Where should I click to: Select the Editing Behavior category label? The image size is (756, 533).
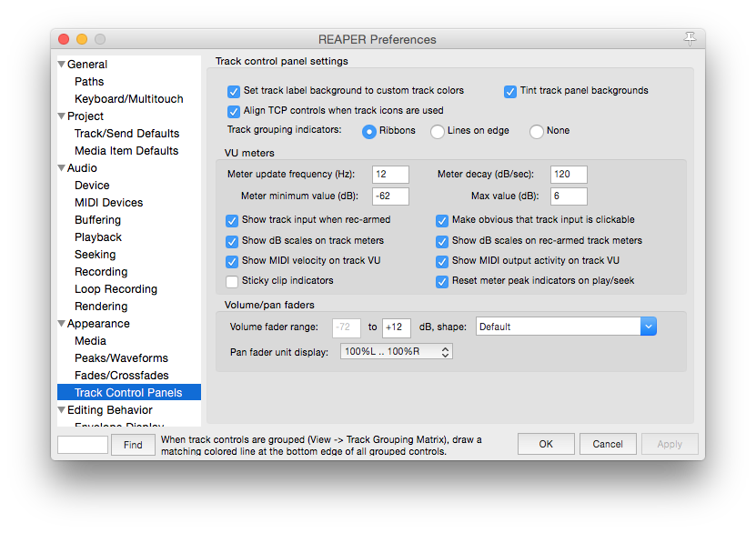pyautogui.click(x=109, y=410)
